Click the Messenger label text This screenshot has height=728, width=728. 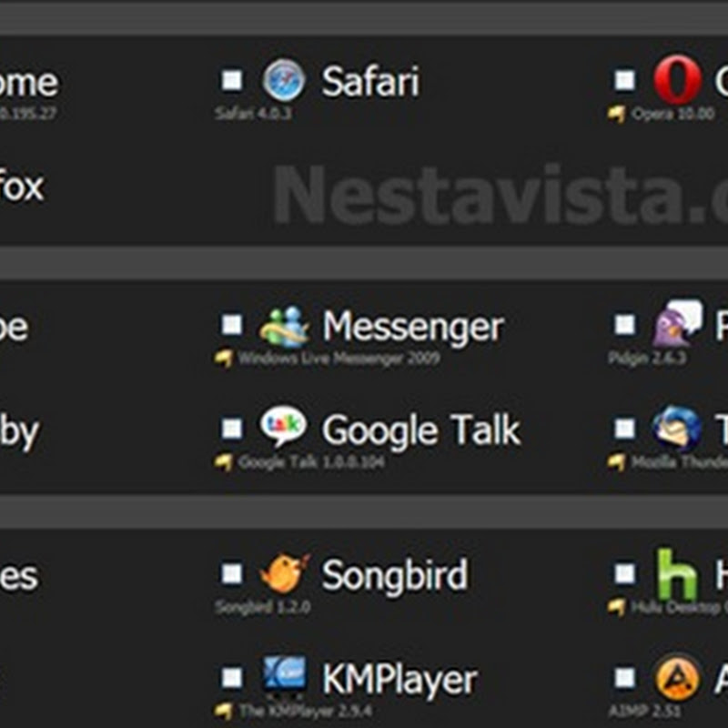click(x=413, y=326)
